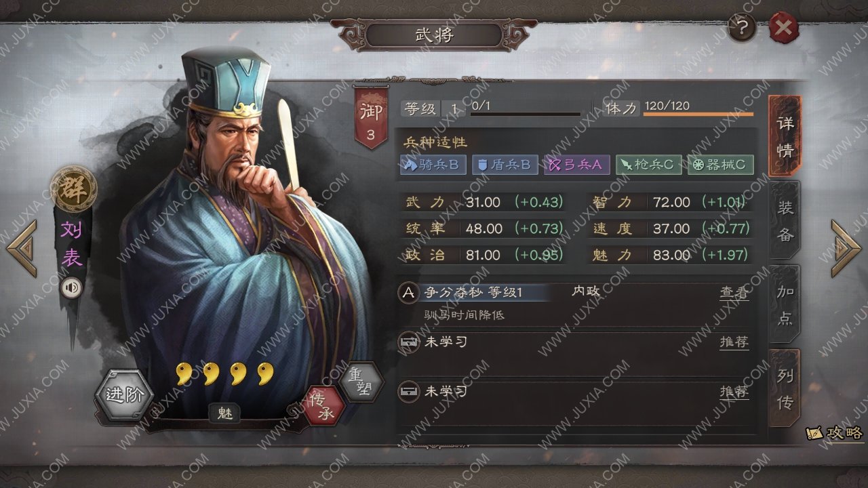
Task: Select the 弓兵A archer aptitude badge
Action: (577, 165)
